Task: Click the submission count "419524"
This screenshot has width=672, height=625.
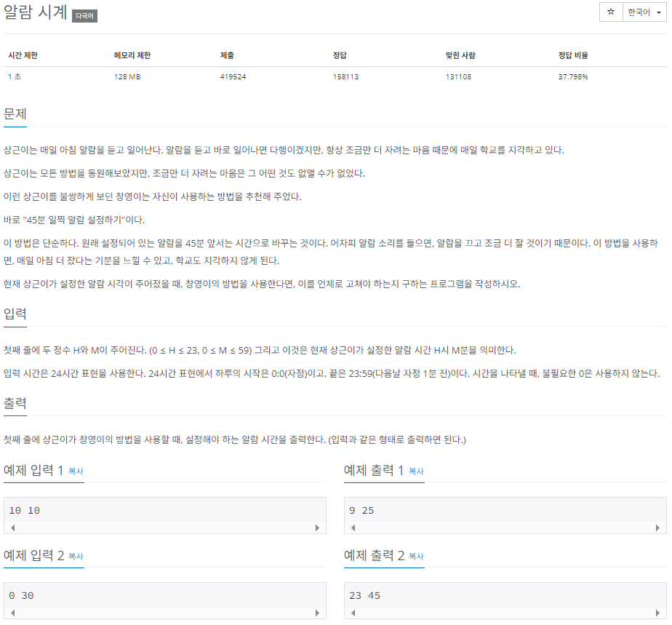Action: [233, 76]
